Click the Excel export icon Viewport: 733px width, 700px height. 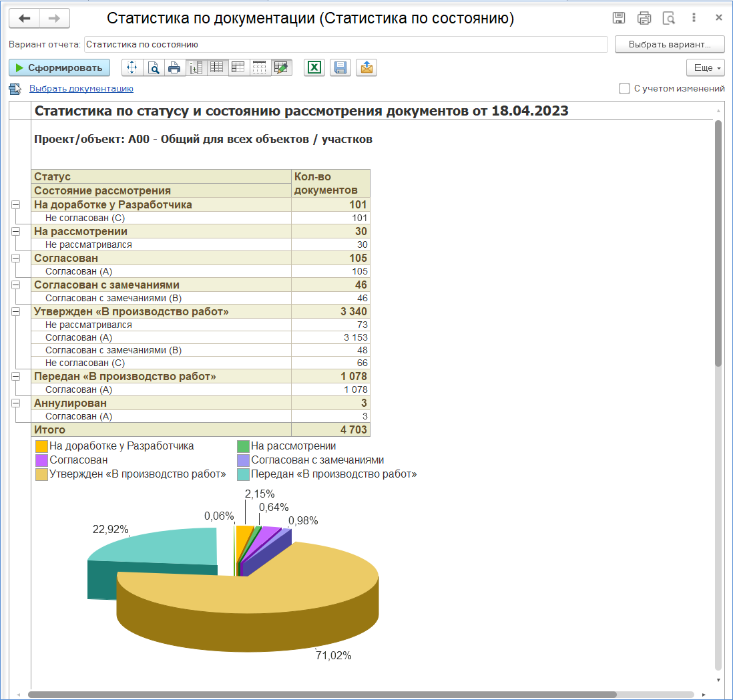[x=314, y=67]
